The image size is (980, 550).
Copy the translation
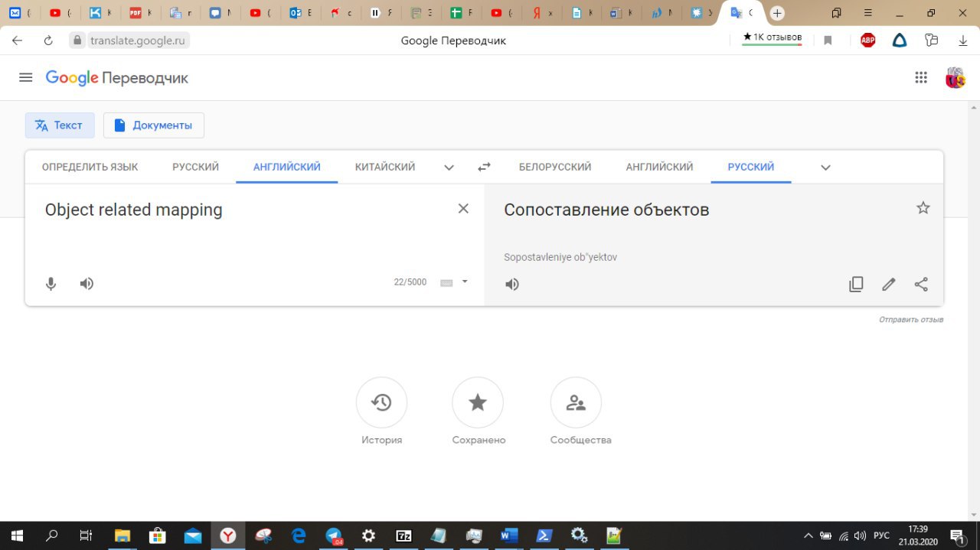(x=856, y=285)
